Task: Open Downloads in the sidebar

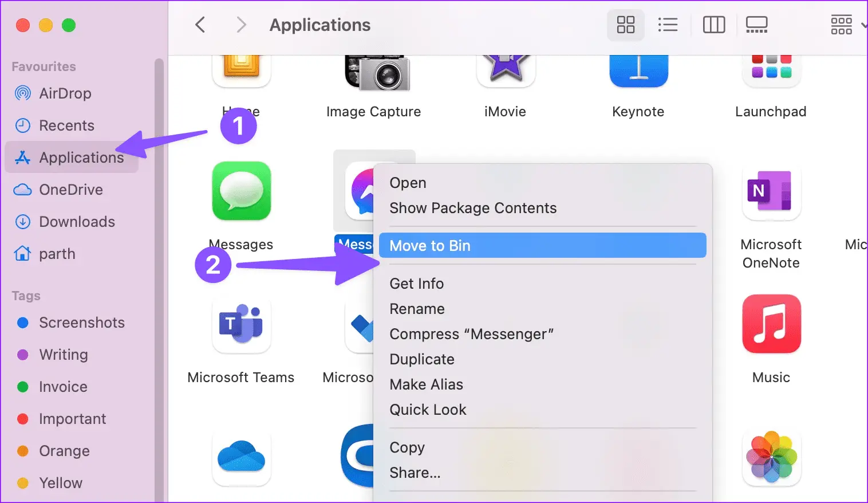Action: [72, 221]
